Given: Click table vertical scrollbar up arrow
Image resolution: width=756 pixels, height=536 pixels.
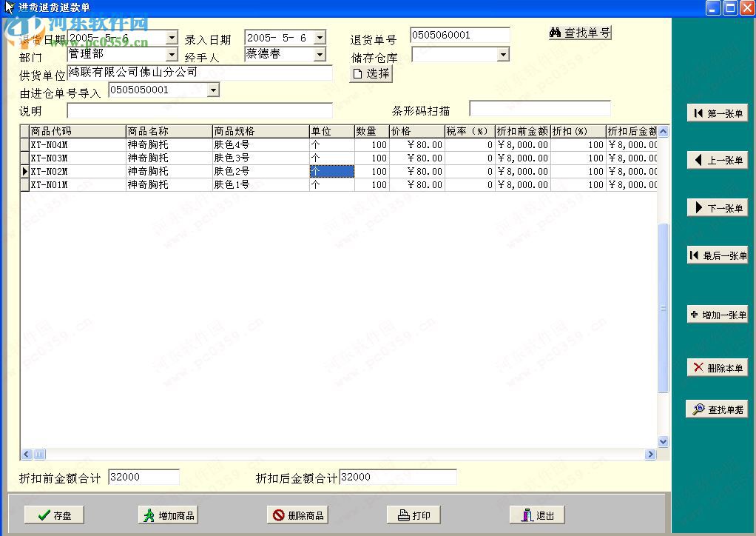Looking at the screenshot, I should (664, 131).
